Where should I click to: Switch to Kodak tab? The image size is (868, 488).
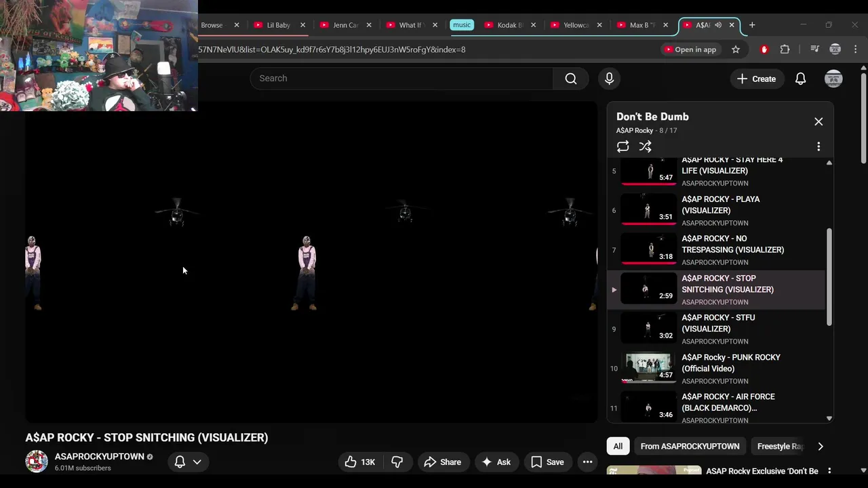509,25
